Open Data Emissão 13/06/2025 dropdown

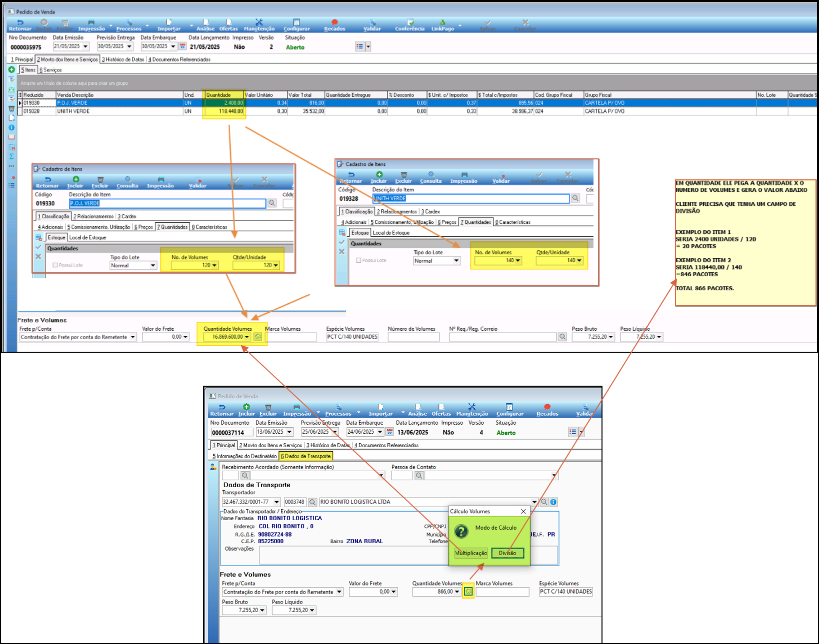coord(289,432)
